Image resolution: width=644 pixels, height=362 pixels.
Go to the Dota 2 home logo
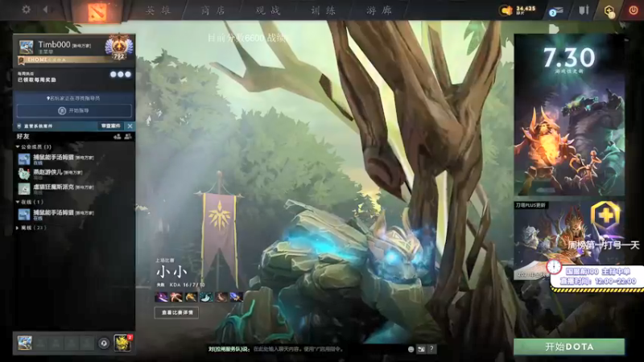coord(97,11)
